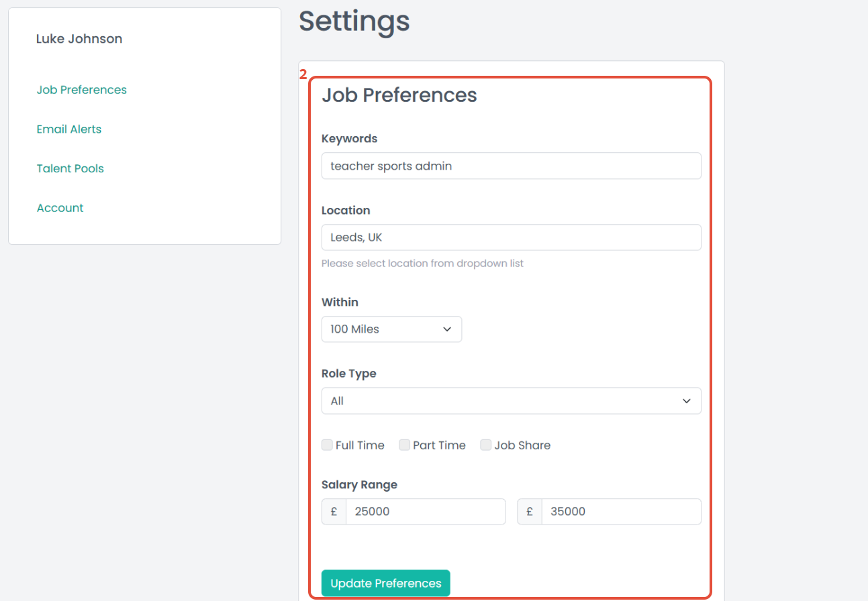
Task: Tick the Full Time checkbox
Action: tap(328, 445)
